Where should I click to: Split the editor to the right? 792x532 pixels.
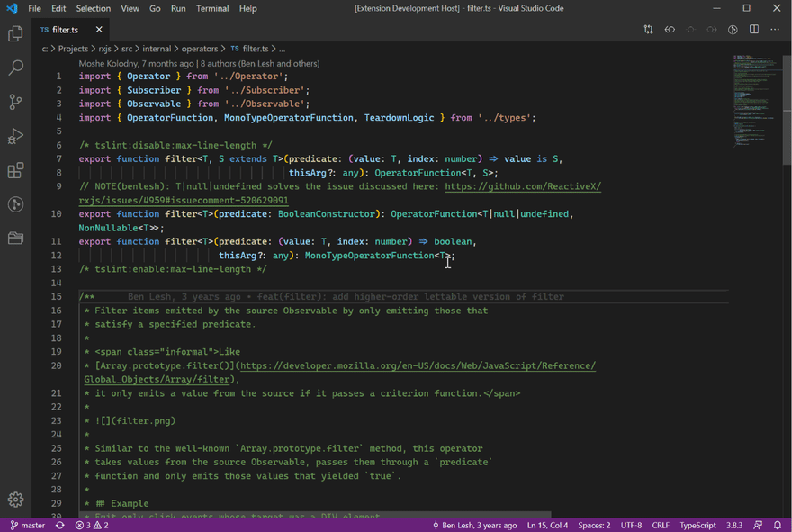[753, 30]
